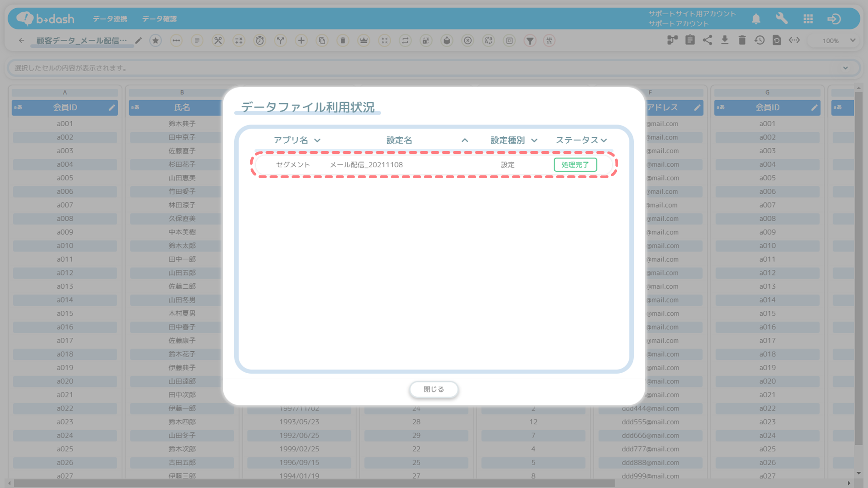Edit the data file name with pencil icon
Image resolution: width=868 pixels, height=488 pixels.
[x=138, y=40]
